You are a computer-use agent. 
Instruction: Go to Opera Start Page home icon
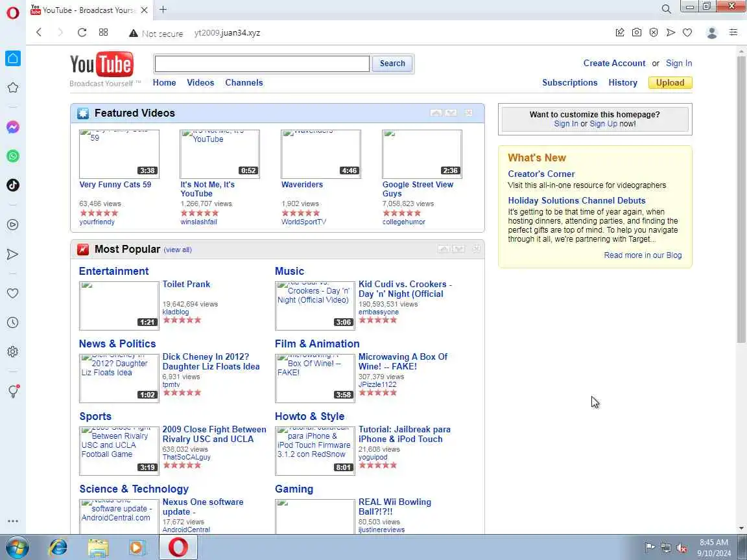[13, 58]
